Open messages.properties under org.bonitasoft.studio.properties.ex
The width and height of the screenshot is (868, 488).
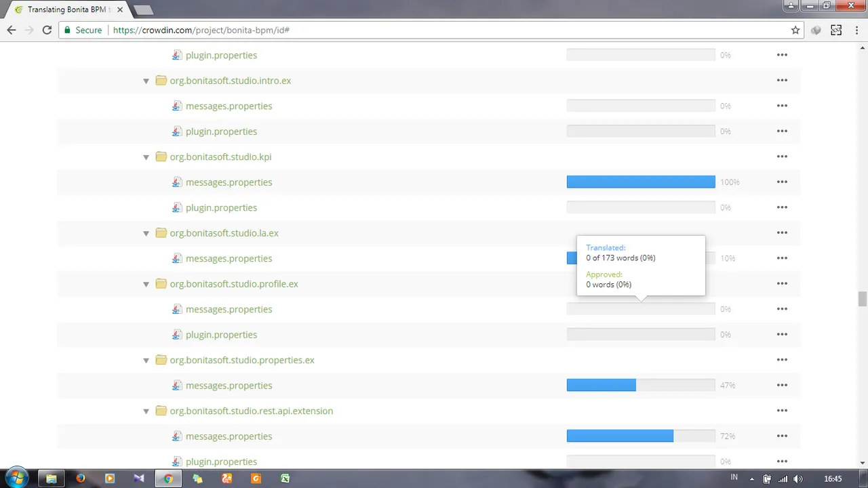click(x=229, y=385)
